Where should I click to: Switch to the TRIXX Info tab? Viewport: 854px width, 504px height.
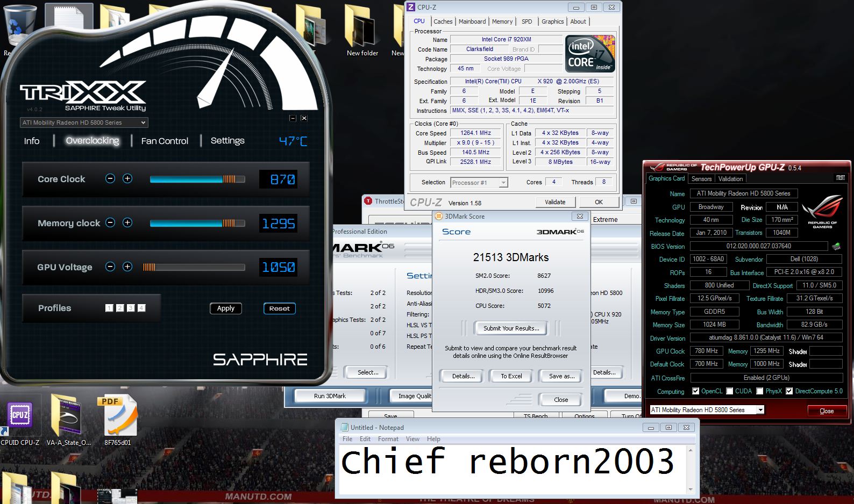click(32, 141)
